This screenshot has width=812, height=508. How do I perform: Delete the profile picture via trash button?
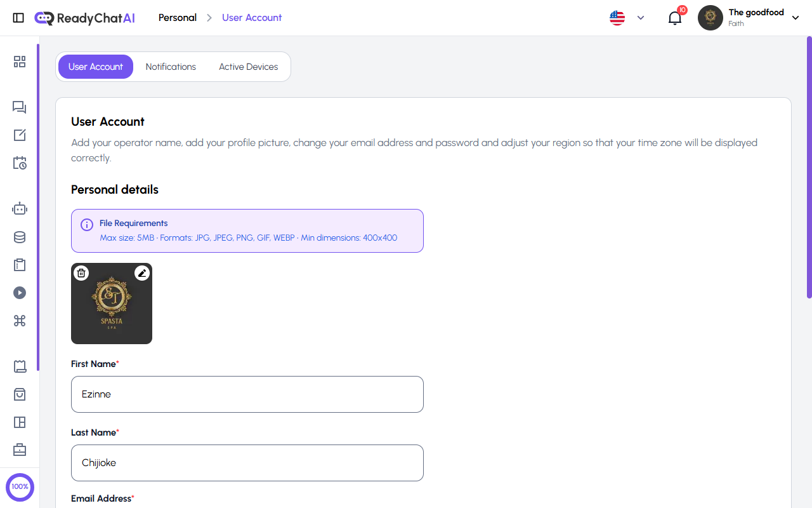(81, 272)
